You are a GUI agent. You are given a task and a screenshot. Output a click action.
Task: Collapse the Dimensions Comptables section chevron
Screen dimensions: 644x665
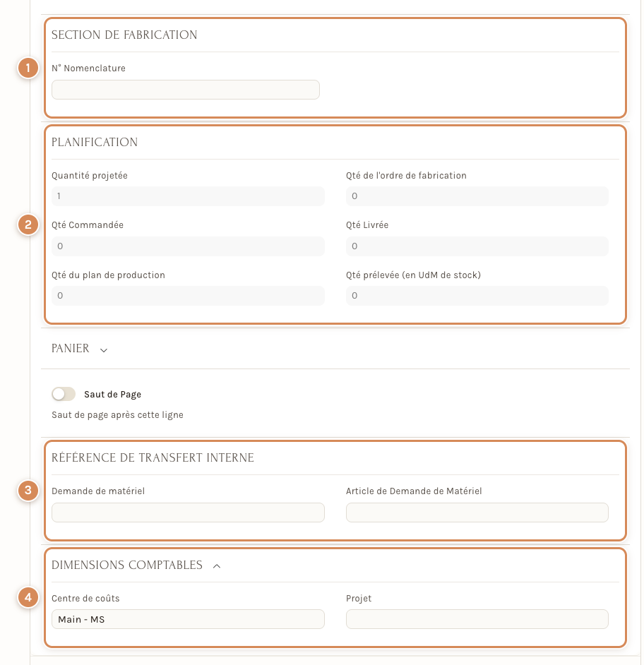[217, 566]
